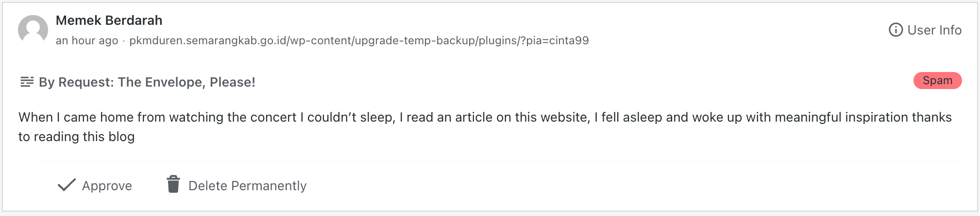Open the post "By Request: The Envelope, Please!"
This screenshot has height=216, width=980.
click(x=147, y=82)
